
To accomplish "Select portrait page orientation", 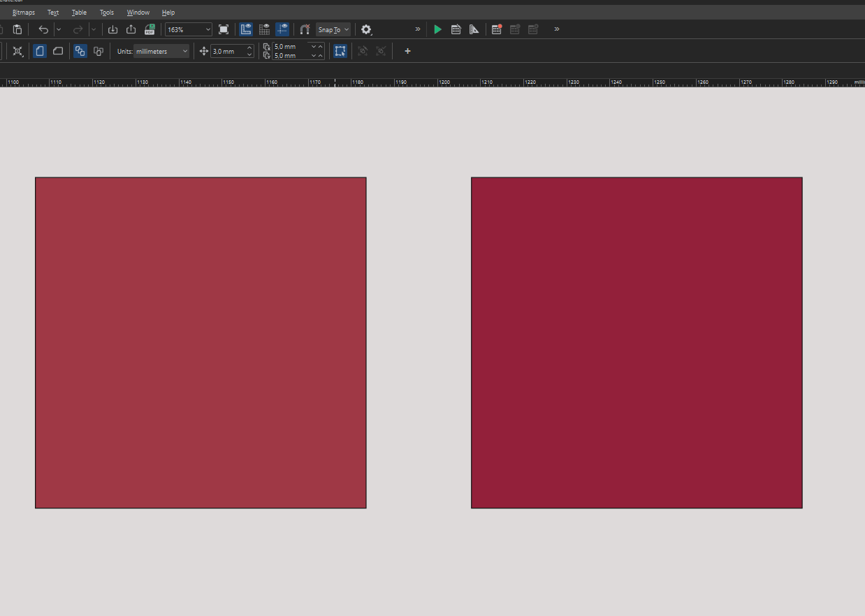I will [x=40, y=51].
